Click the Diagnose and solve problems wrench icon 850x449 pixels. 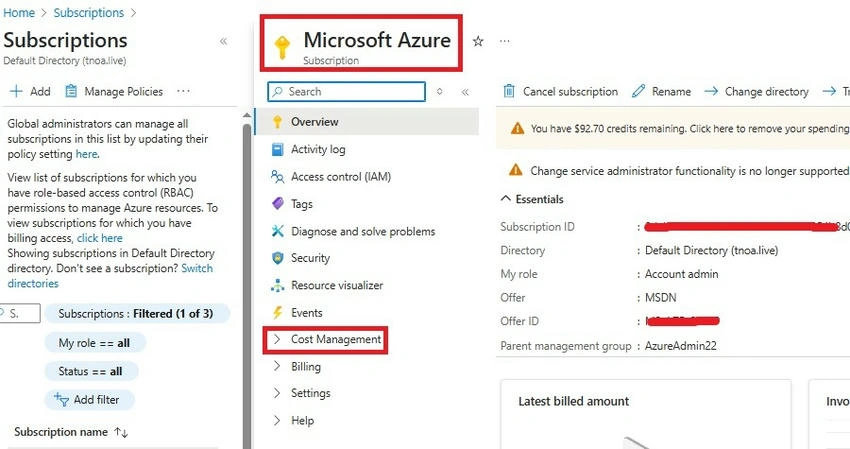277,231
